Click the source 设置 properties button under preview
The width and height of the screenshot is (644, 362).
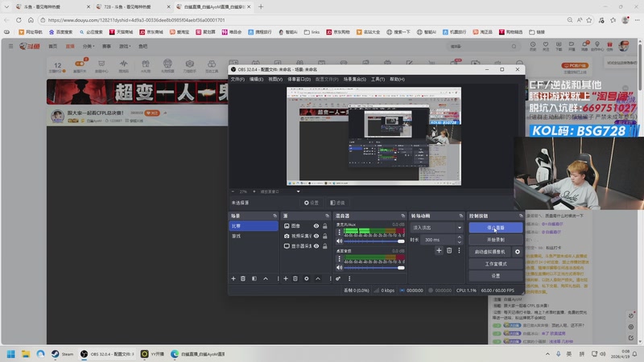pos(312,203)
